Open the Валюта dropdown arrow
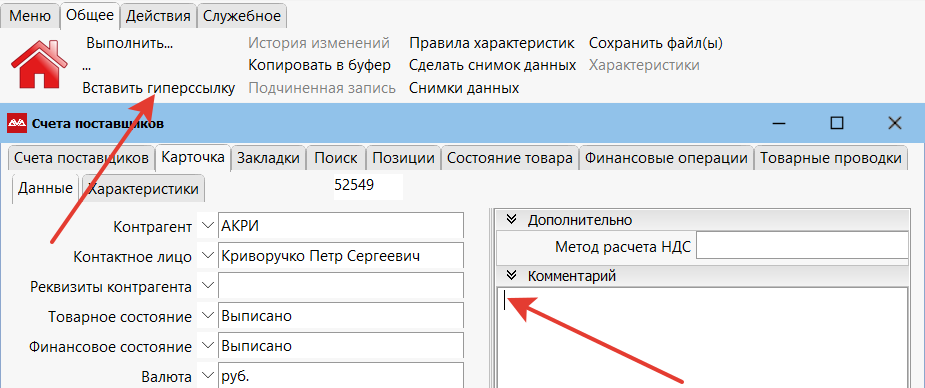Viewport: 925px width, 388px height. 207,376
